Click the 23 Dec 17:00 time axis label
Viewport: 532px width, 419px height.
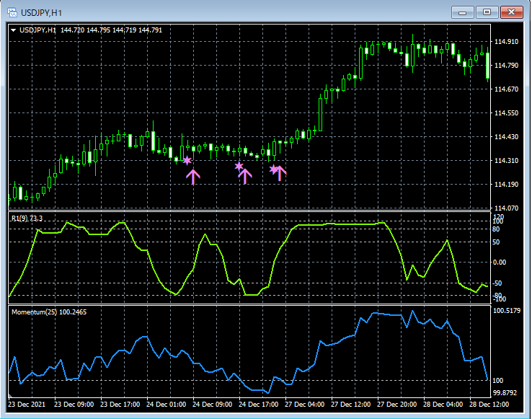[x=120, y=405]
